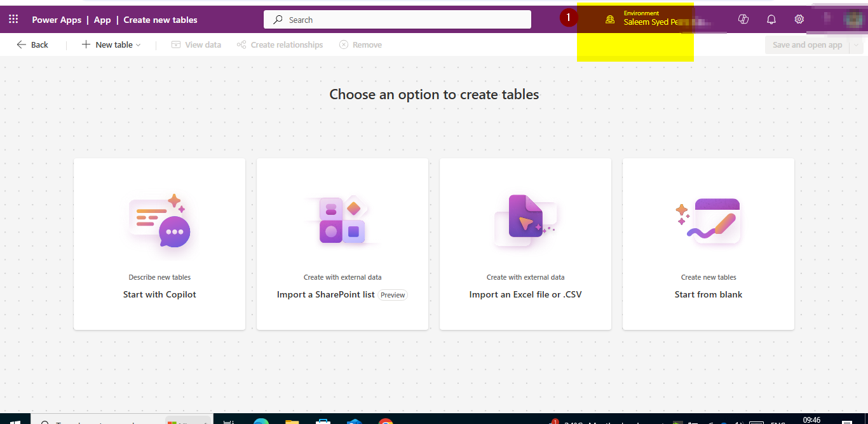Open Copilot from the header bar
Image resolution: width=868 pixels, height=424 pixels.
click(x=743, y=20)
